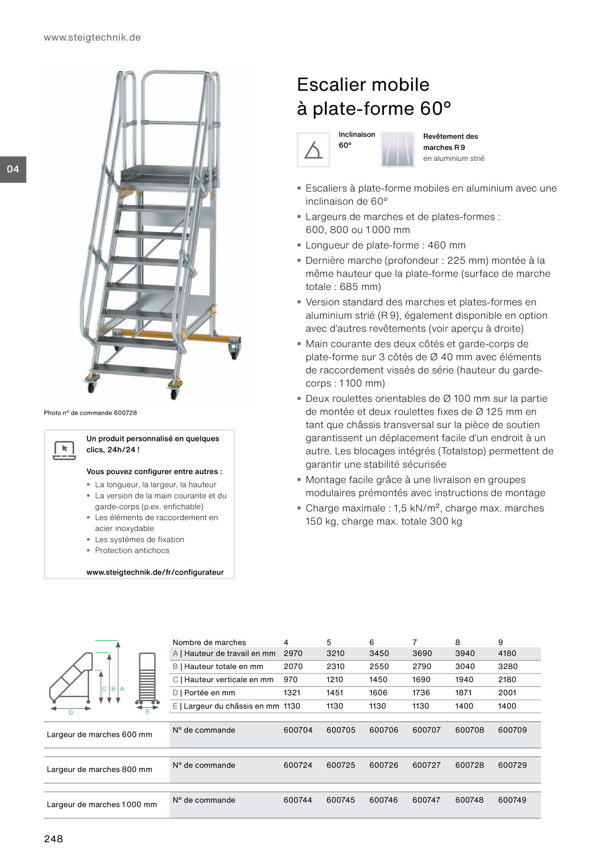
Task: Click order number 600749
Action: (x=512, y=800)
